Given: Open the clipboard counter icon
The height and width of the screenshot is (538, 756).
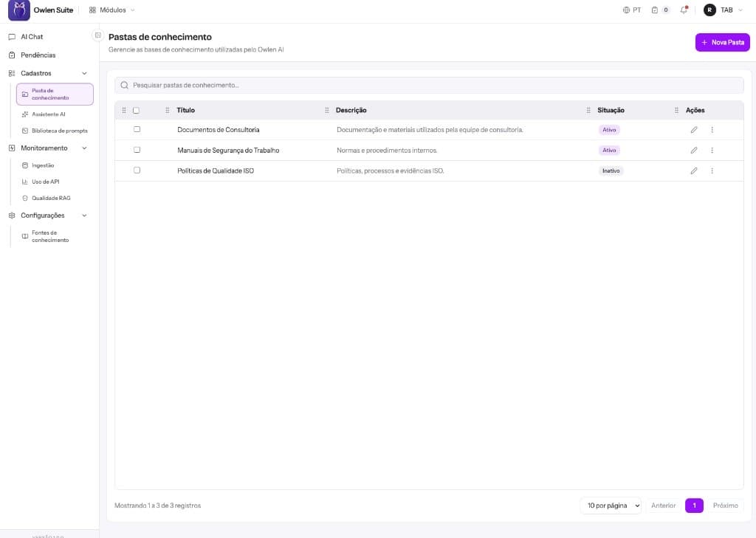Looking at the screenshot, I should click(x=655, y=10).
